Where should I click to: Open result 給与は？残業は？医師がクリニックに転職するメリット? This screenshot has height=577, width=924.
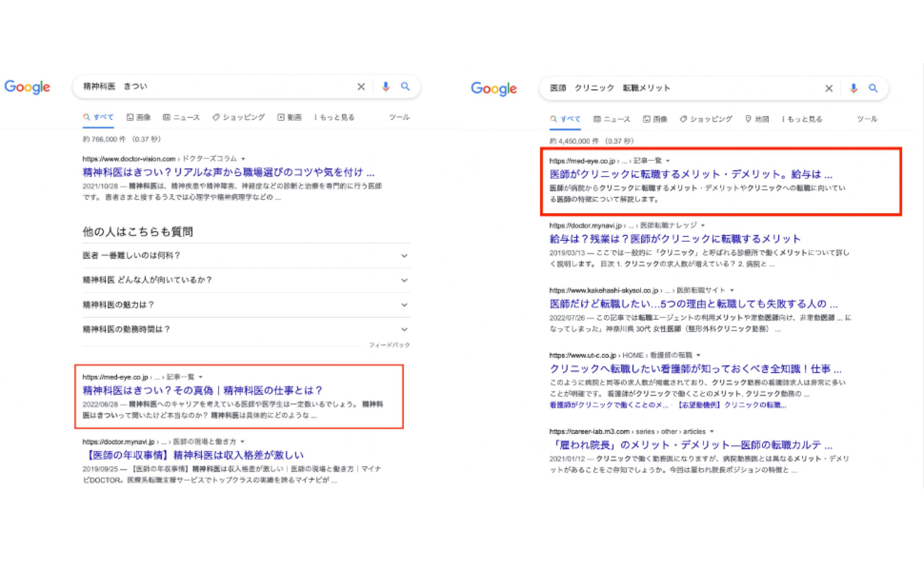point(675,239)
